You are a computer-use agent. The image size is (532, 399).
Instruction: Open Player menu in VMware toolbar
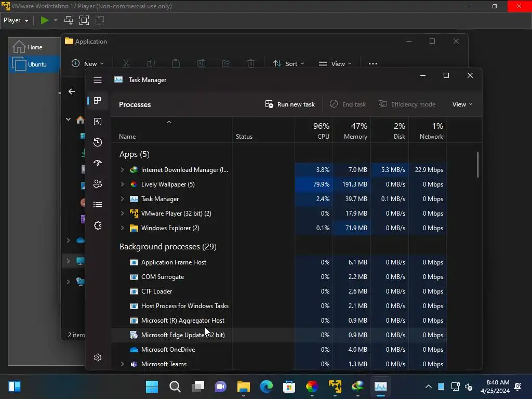tap(16, 20)
